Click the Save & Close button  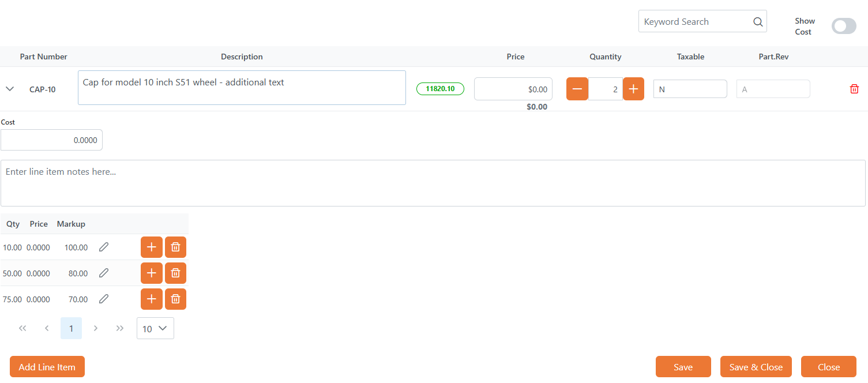[x=756, y=366]
